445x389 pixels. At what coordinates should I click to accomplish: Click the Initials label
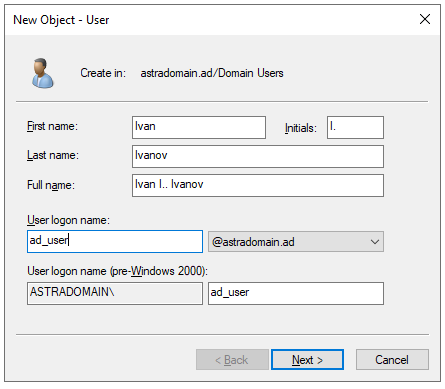click(x=300, y=128)
